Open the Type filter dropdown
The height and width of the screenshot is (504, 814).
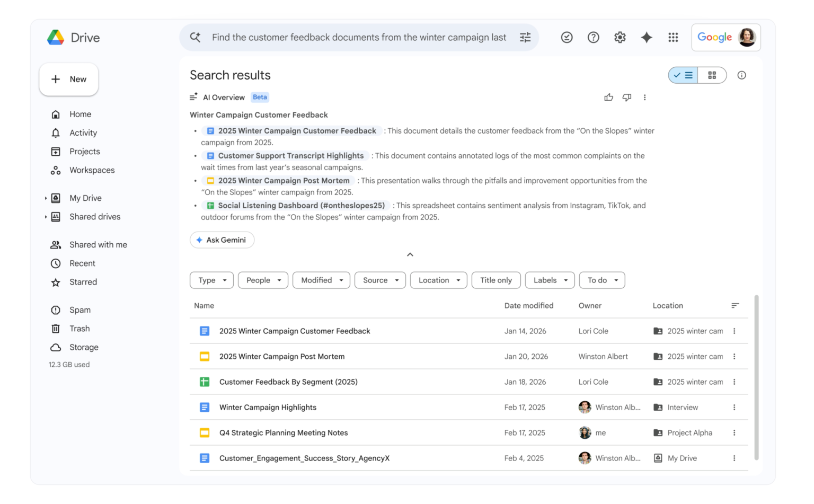tap(211, 280)
